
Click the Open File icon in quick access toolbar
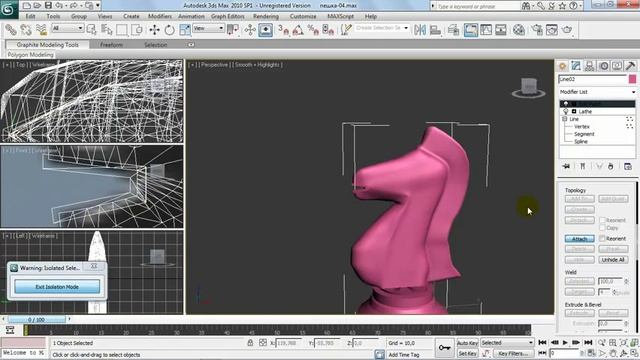pyautogui.click(x=37, y=5)
